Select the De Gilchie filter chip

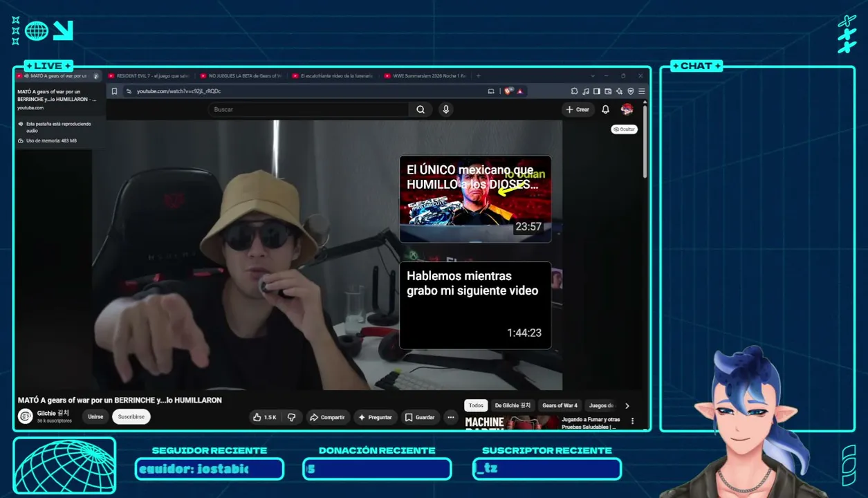(513, 406)
